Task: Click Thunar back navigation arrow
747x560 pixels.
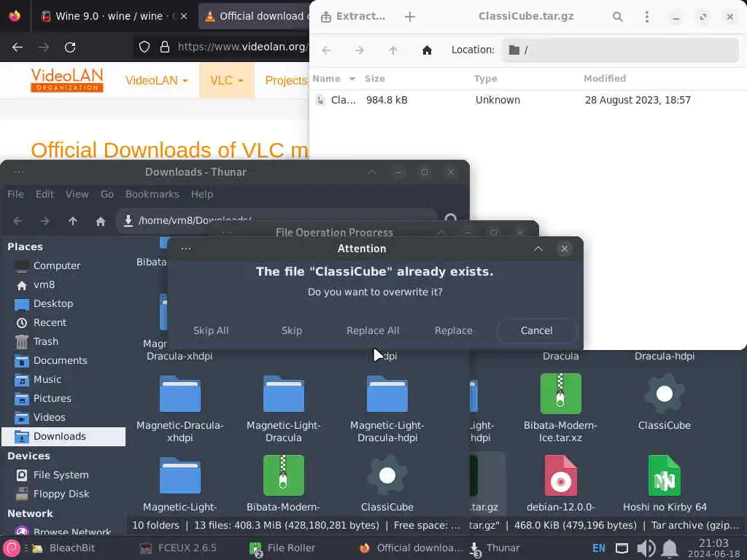Action: click(x=18, y=221)
